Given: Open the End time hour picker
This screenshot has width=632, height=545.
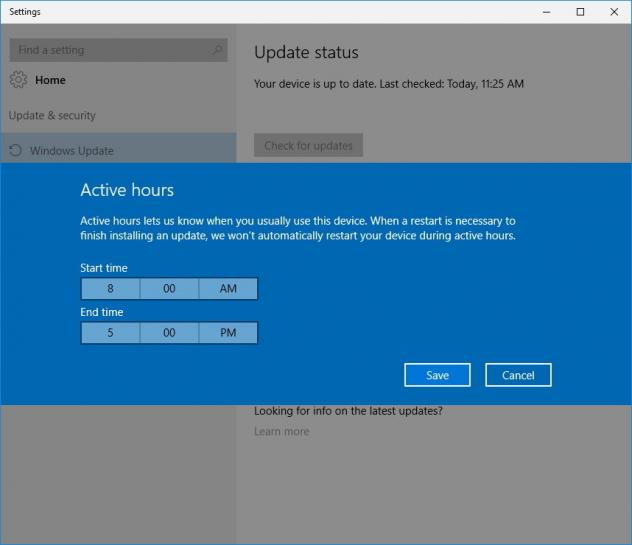Looking at the screenshot, I should (x=110, y=333).
